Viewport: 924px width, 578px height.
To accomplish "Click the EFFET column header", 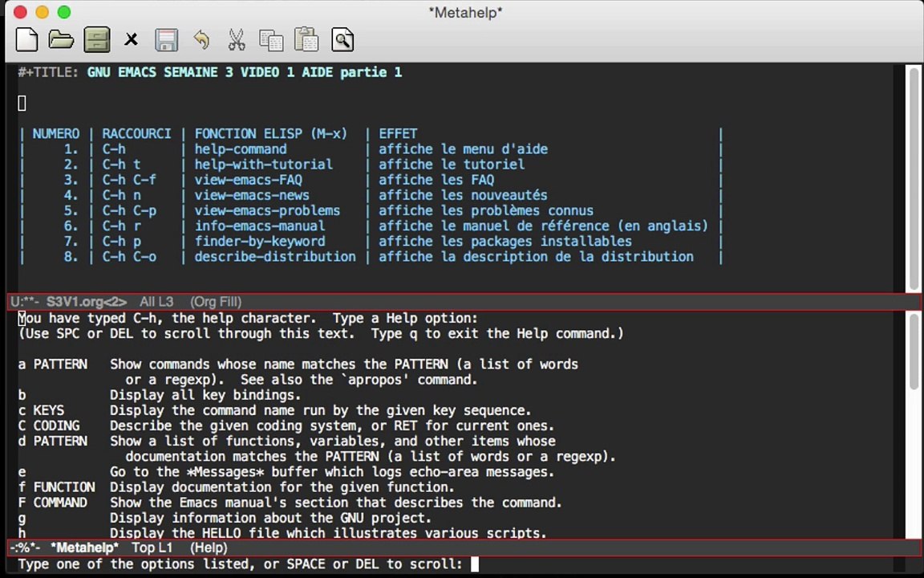I will click(x=398, y=134).
